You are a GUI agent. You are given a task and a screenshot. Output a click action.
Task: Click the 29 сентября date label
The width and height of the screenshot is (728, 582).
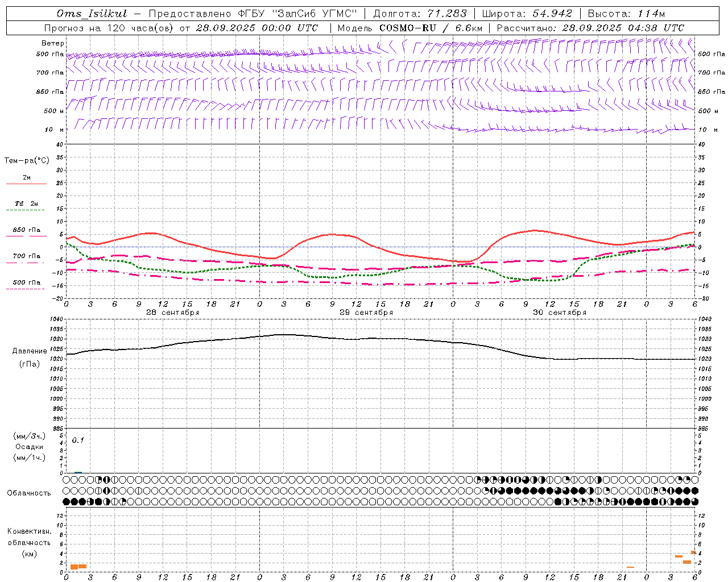click(366, 313)
